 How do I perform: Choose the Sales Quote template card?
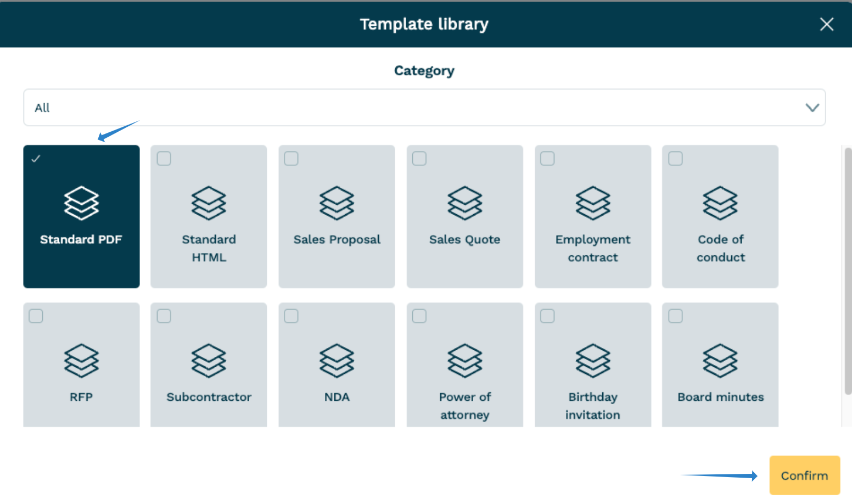464,216
